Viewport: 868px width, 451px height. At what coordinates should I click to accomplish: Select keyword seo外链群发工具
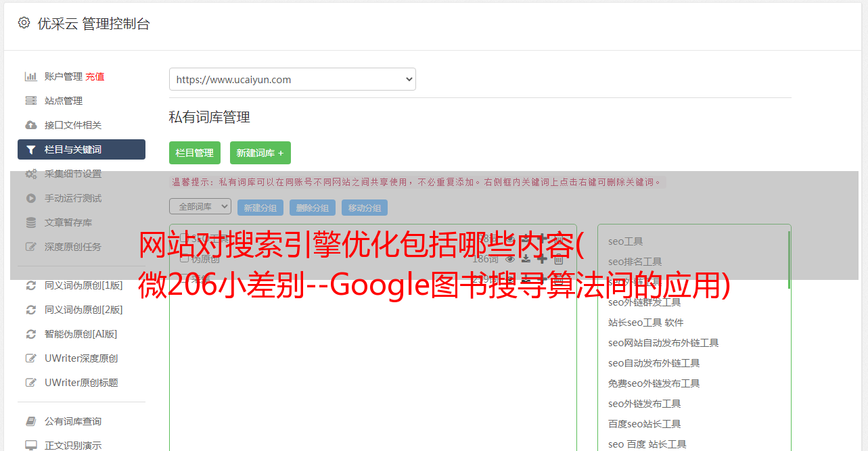point(644,302)
